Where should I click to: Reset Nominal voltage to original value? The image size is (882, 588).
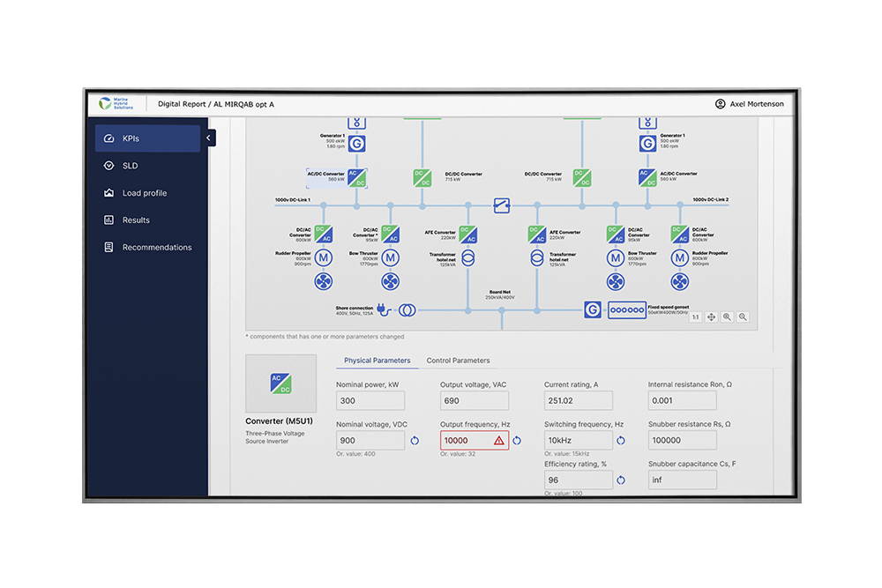tap(415, 441)
